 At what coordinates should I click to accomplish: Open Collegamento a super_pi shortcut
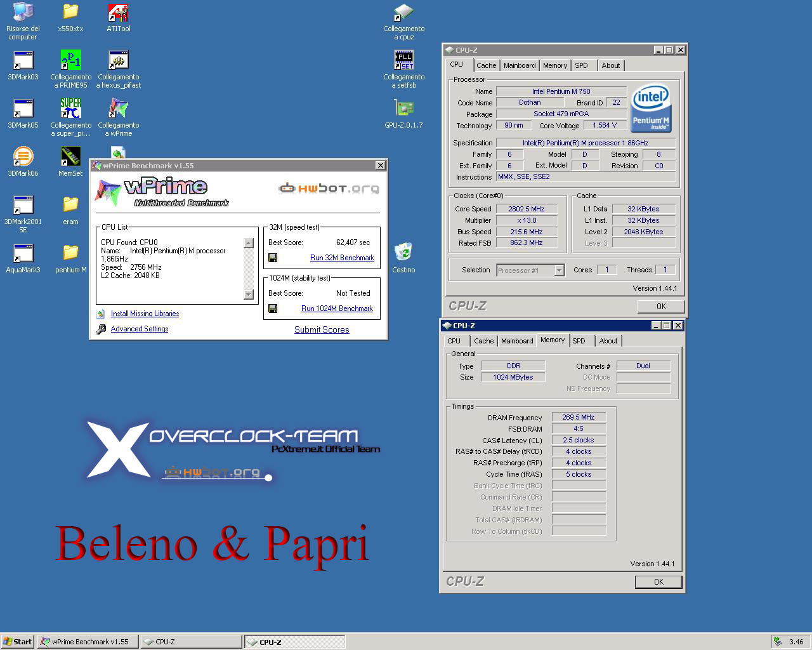70,118
